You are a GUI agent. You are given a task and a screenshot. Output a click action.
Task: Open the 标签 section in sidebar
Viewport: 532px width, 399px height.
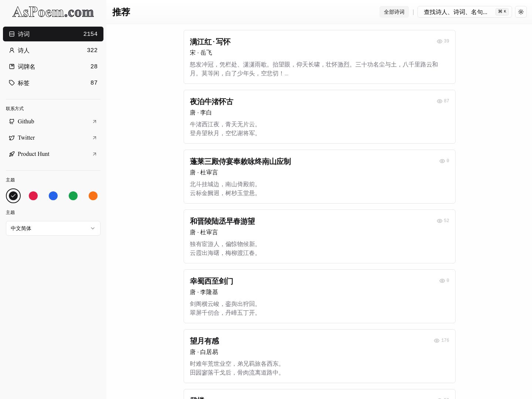(x=53, y=83)
